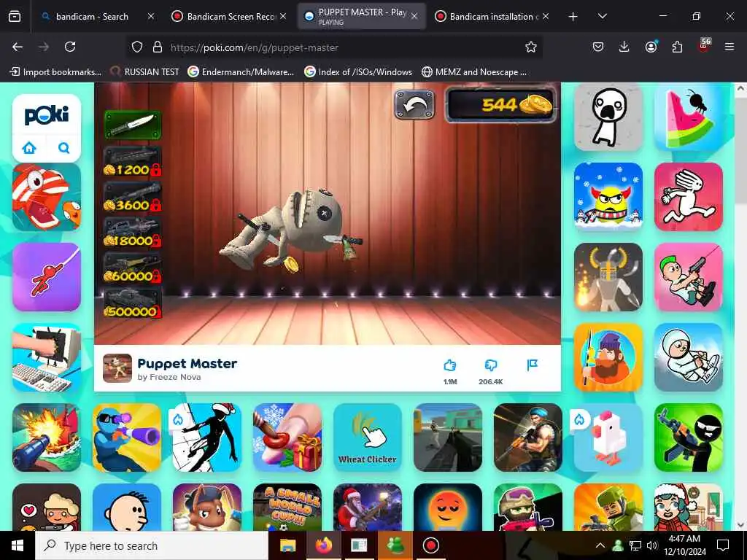Open the first-person rifle shooter game

coord(448,437)
